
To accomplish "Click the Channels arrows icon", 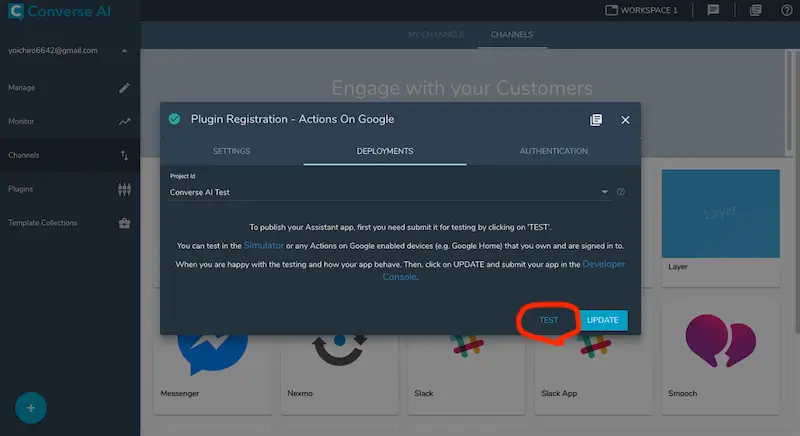I will 124,155.
